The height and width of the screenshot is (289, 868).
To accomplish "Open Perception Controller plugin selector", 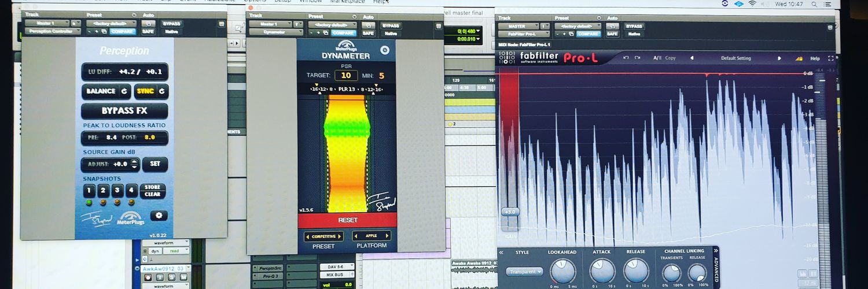I will [x=53, y=32].
